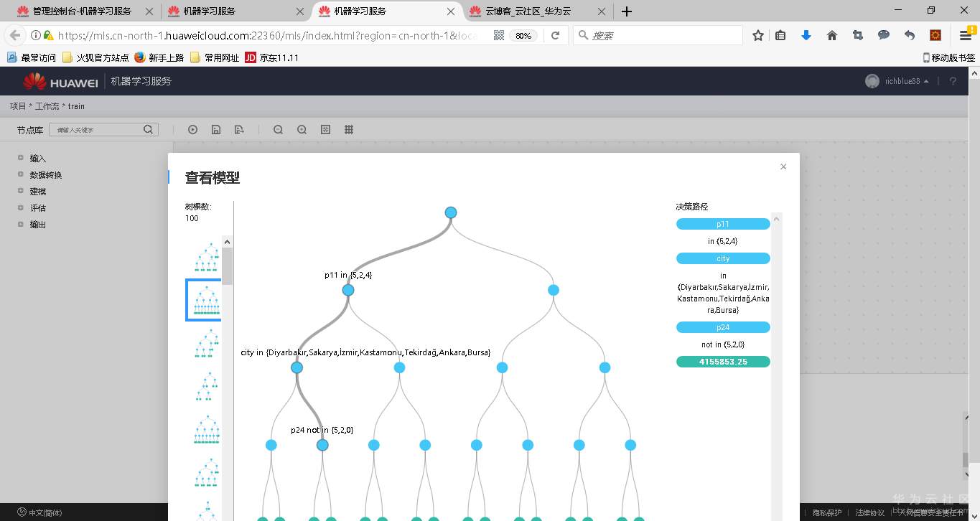The image size is (980, 521).
Task: Select the first tree thumbnail in the list
Action: pos(207,257)
